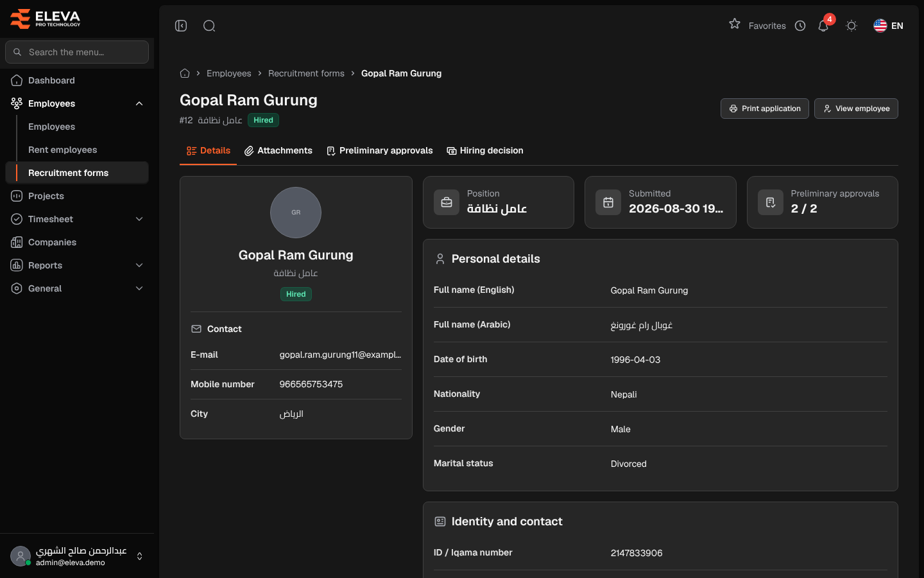The height and width of the screenshot is (578, 924).
Task: Click the Hired badge beside #12
Action: (263, 120)
